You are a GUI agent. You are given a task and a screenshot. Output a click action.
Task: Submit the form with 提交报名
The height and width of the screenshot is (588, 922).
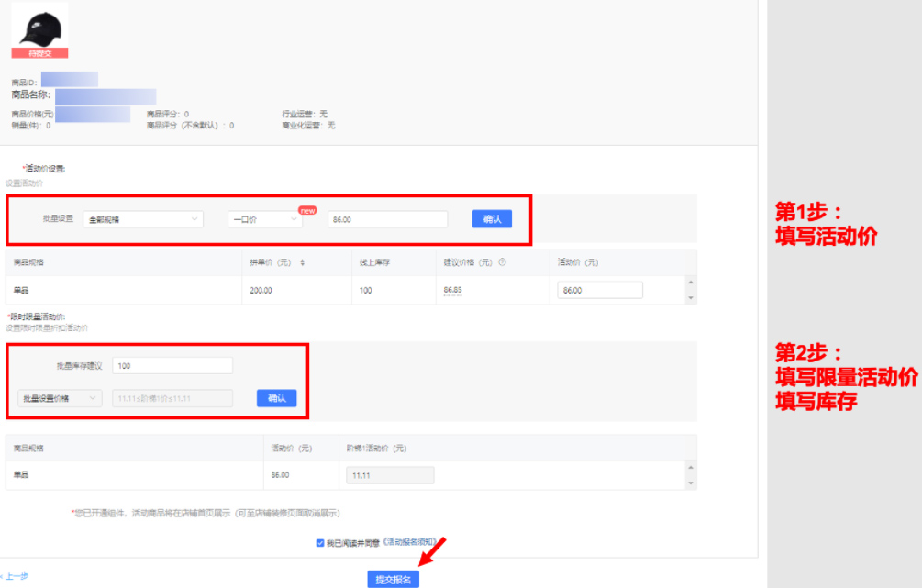(394, 579)
